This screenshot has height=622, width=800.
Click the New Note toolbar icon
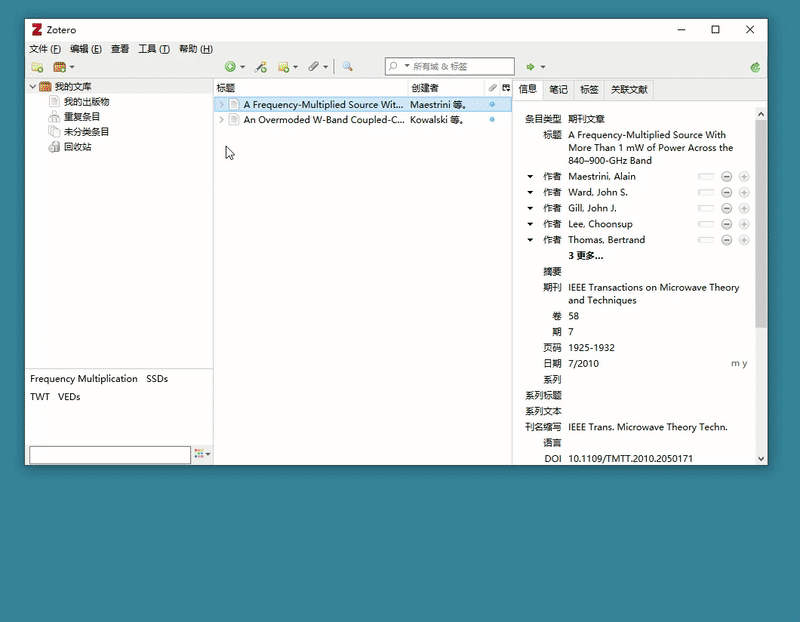(x=284, y=67)
